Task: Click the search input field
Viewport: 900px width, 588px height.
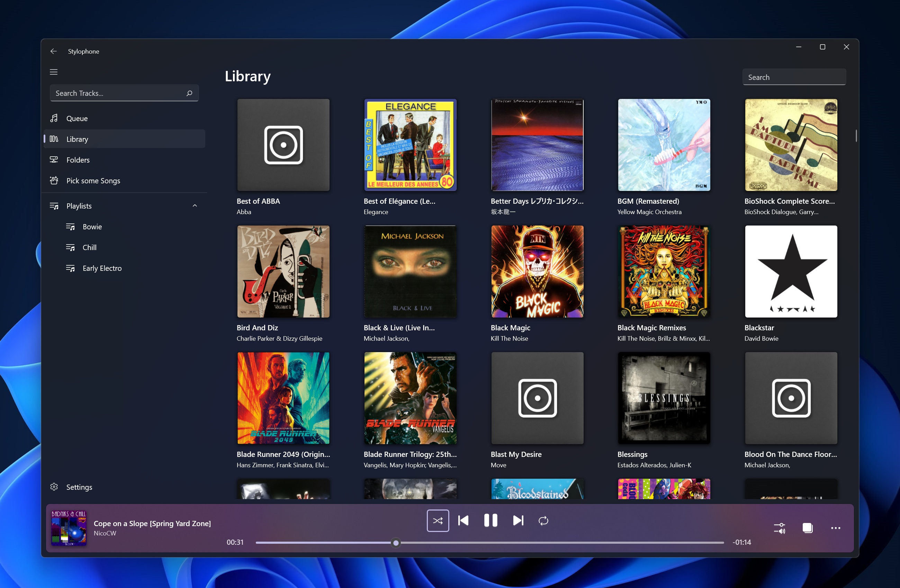Action: [x=794, y=77]
